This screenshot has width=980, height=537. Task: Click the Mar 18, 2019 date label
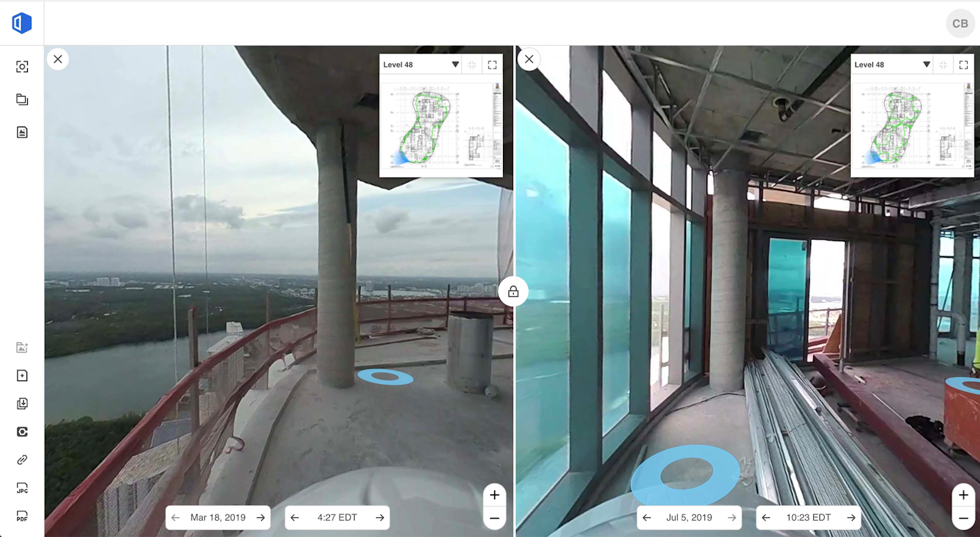(218, 518)
